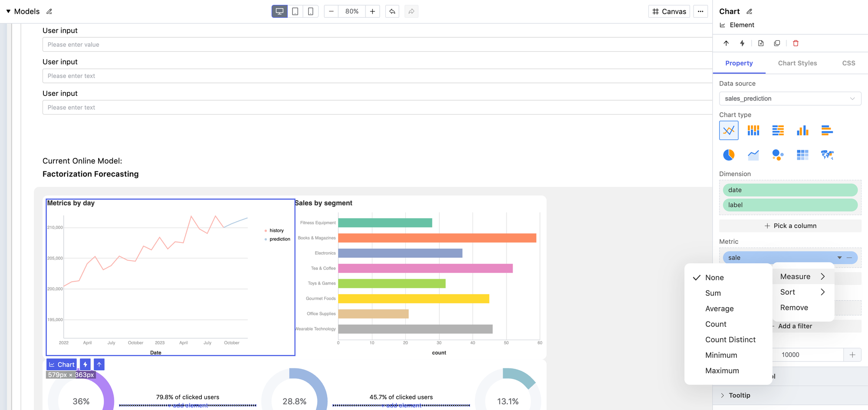Expand the Measure submenu

(x=803, y=277)
